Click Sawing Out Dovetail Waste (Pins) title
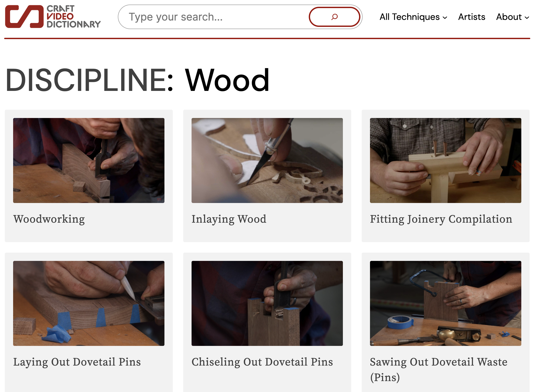This screenshot has width=534, height=392. pos(438,362)
